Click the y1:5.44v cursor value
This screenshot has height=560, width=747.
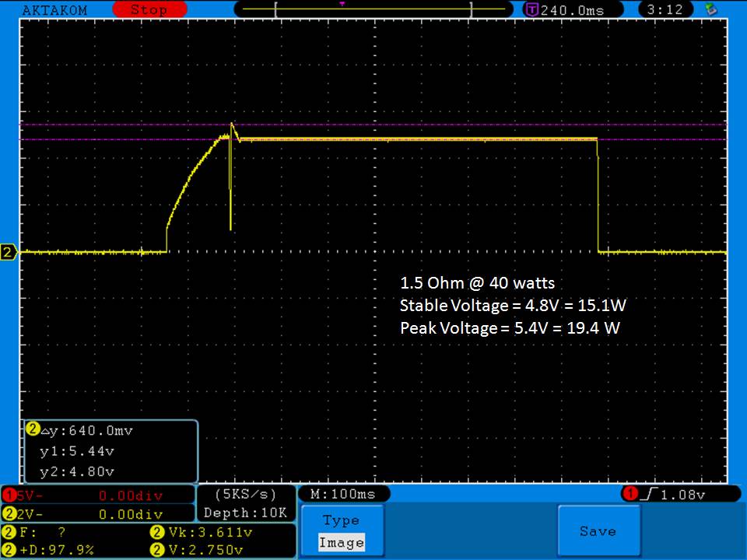coord(77,451)
